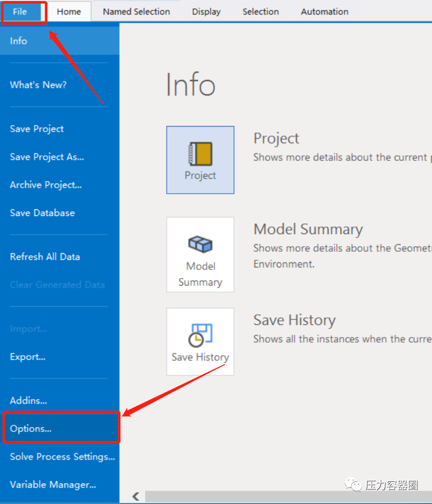Click Save Project in the sidebar

click(x=37, y=129)
